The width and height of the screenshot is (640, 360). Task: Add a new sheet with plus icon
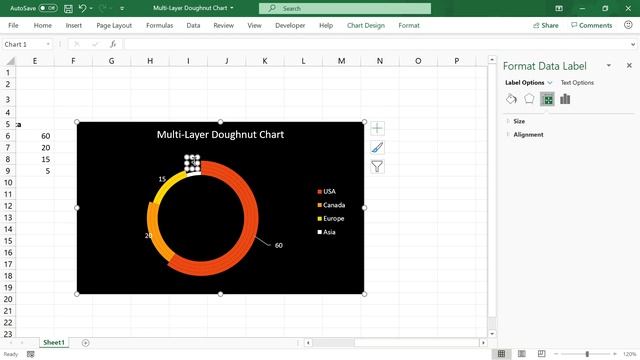pos(85,343)
